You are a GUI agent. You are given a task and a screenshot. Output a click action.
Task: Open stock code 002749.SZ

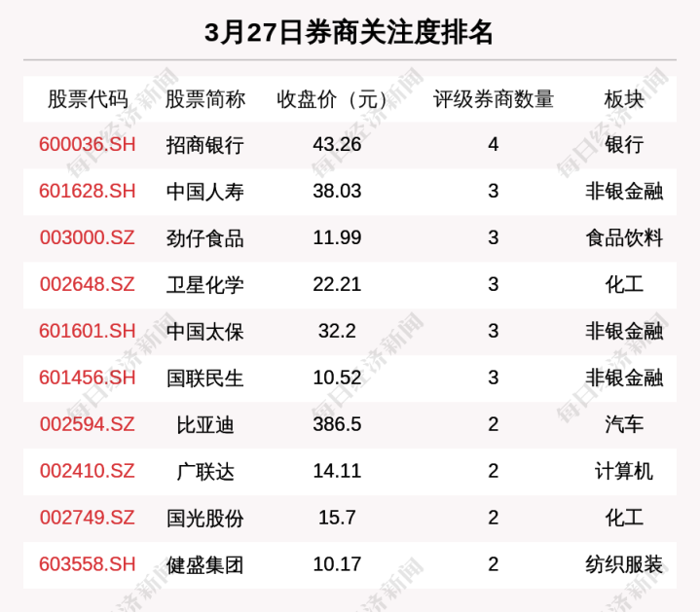(x=88, y=518)
